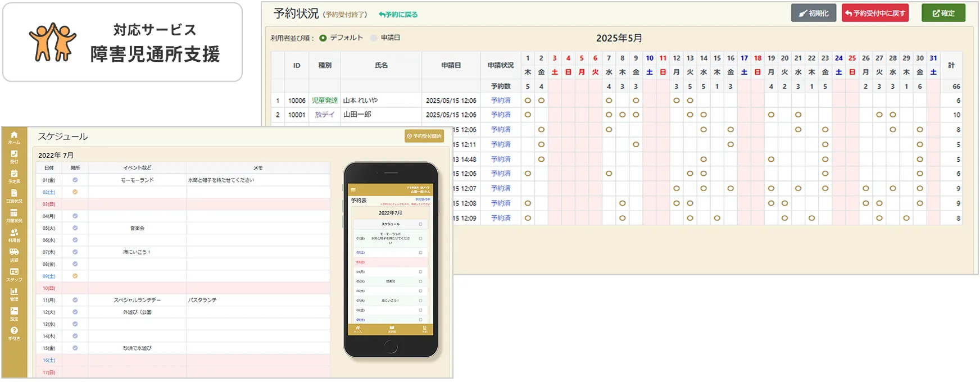Screen dimensions: 980x382
Task: Click the 水筒と帽子を持たせてください memo
Action: pyautogui.click(x=221, y=180)
